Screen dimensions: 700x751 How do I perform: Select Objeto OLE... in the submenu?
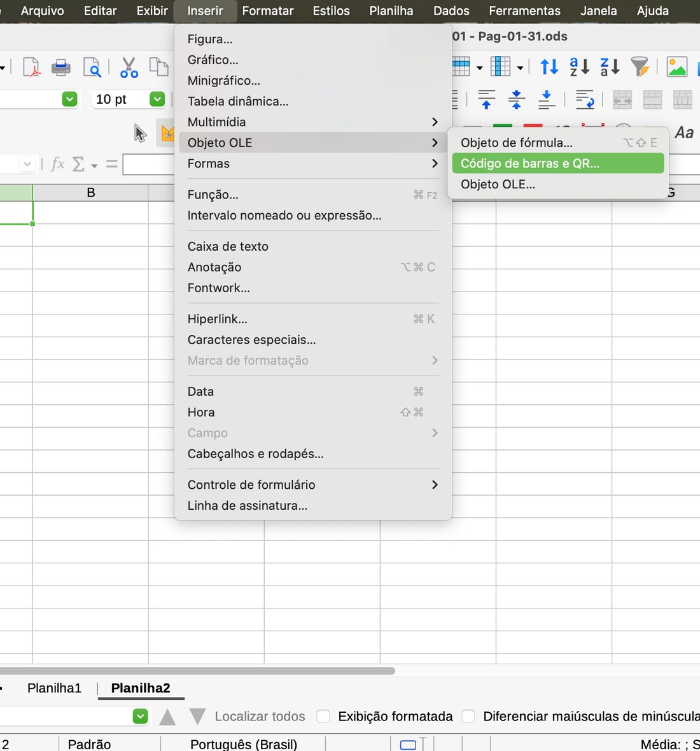(558, 184)
